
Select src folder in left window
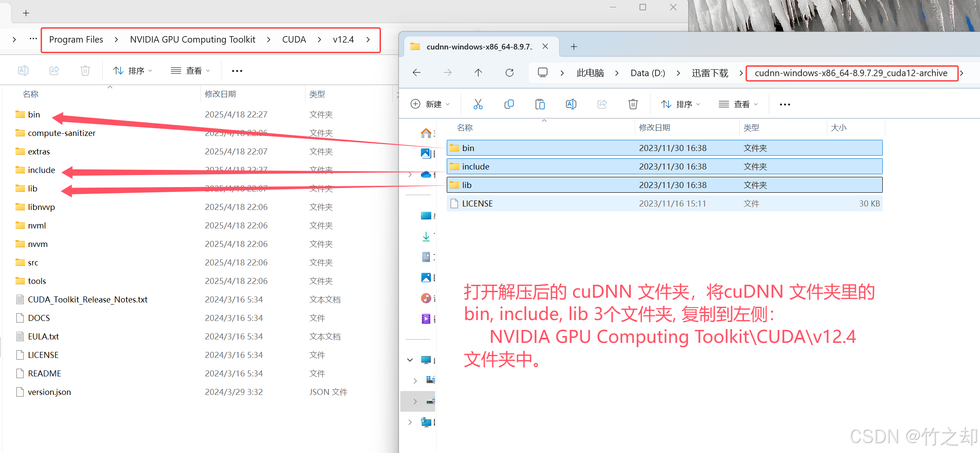(x=33, y=262)
